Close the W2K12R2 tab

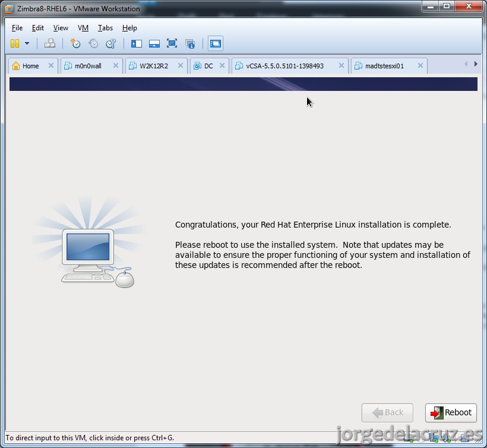[180, 65]
